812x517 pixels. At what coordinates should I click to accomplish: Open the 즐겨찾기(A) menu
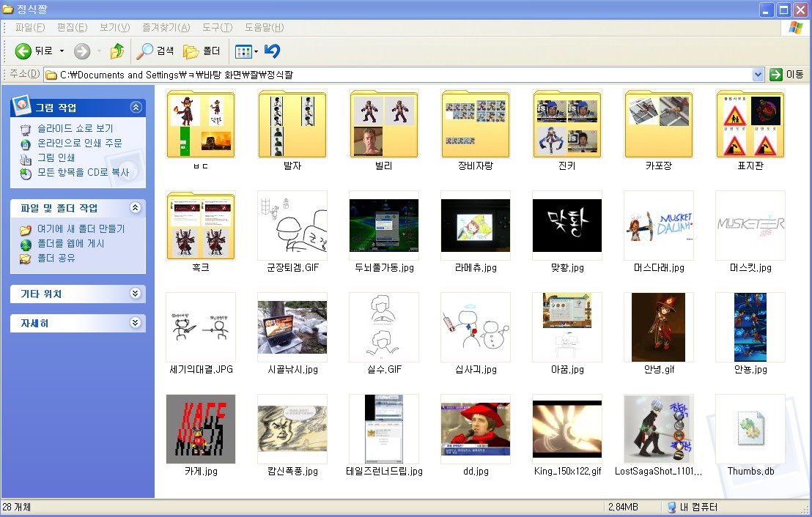click(166, 27)
